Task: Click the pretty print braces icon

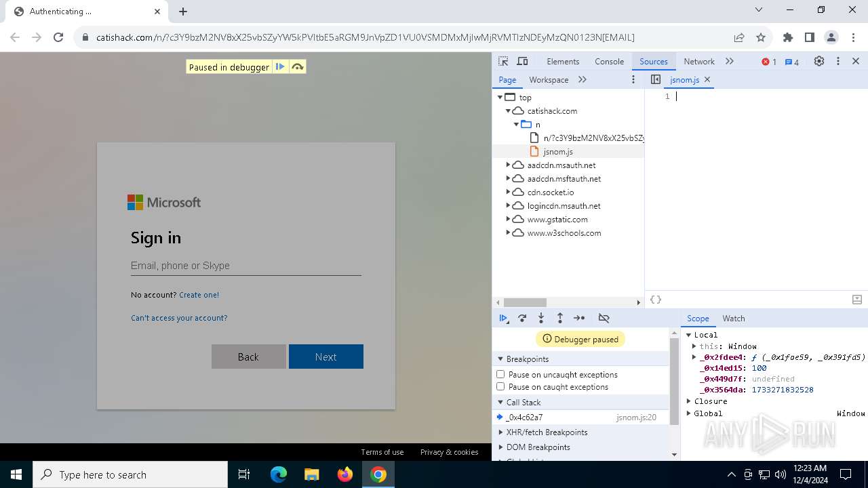Action: 656,300
